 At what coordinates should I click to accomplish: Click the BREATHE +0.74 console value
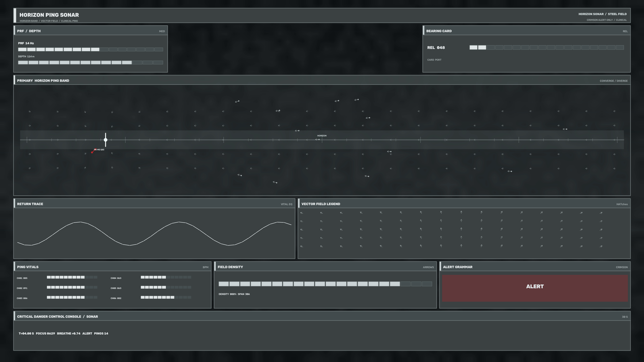coord(68,334)
